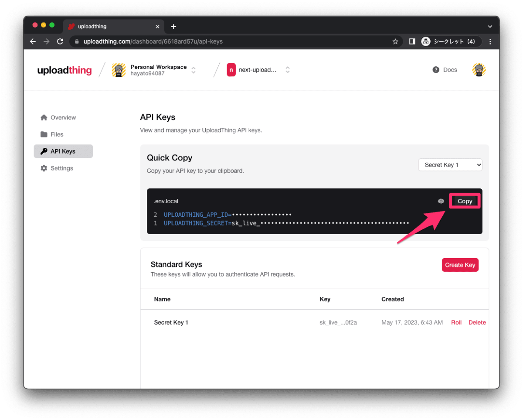The image size is (523, 420).
Task: Open Settings via the gear icon
Action: [44, 168]
